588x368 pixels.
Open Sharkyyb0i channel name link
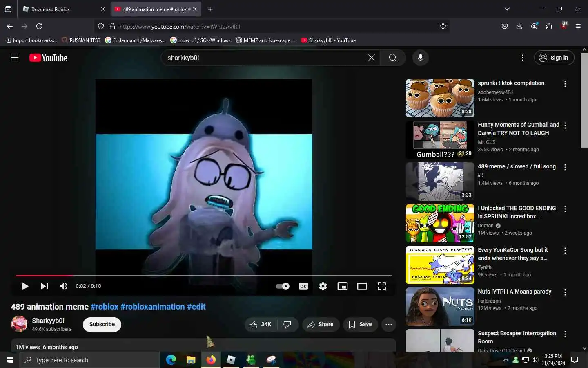click(48, 321)
